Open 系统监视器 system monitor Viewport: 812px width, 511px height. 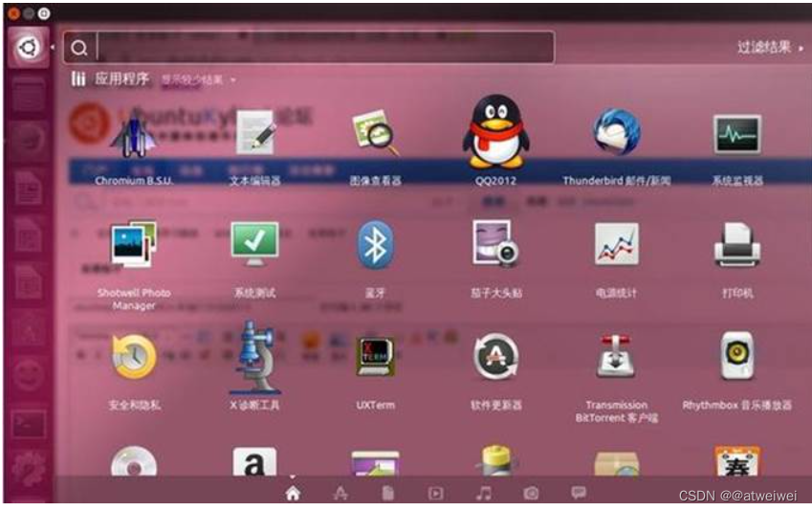point(736,134)
